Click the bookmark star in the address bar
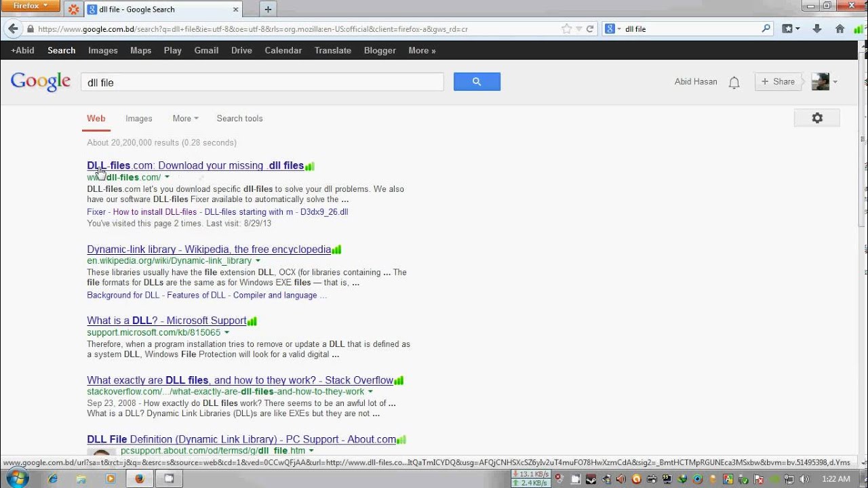Viewport: 868px width, 488px height. coord(566,29)
